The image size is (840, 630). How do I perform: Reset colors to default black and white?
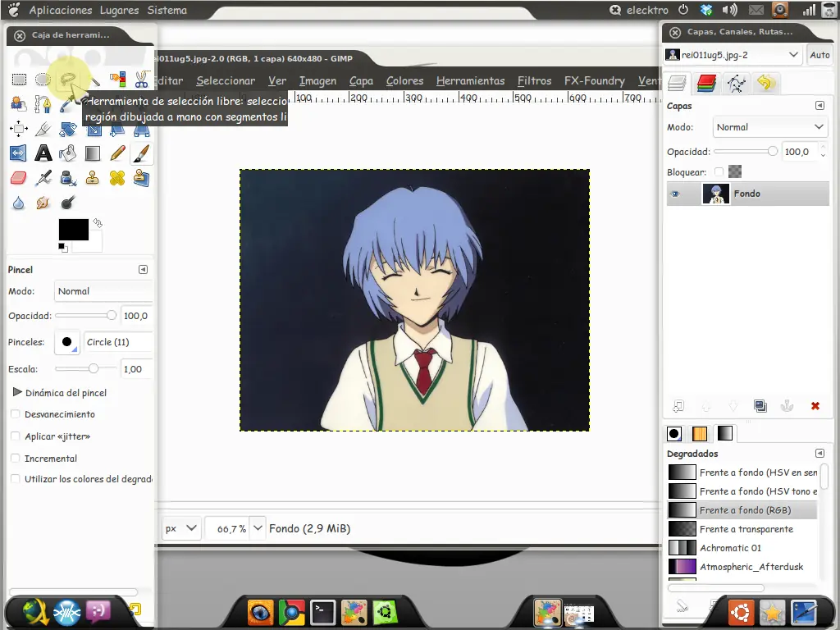coord(62,248)
